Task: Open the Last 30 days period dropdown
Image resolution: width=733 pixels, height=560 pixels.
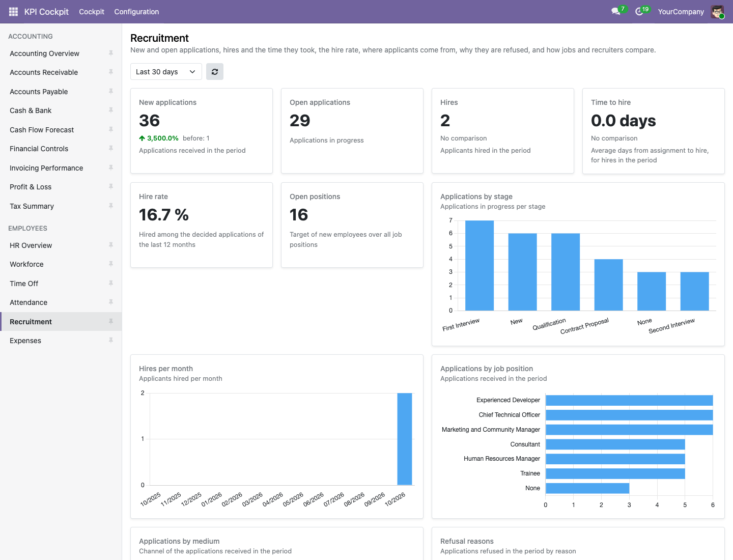Action: pyautogui.click(x=166, y=72)
